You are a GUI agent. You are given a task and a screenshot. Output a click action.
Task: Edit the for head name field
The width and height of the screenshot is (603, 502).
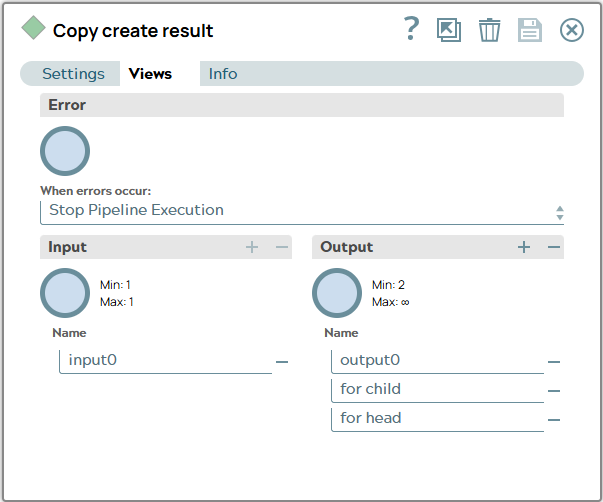[438, 419]
